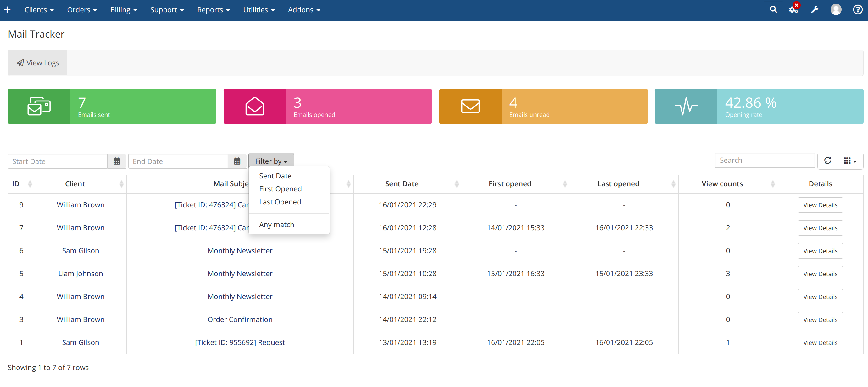868x387 pixels.
Task: Click the refresh table icon
Action: (x=827, y=161)
